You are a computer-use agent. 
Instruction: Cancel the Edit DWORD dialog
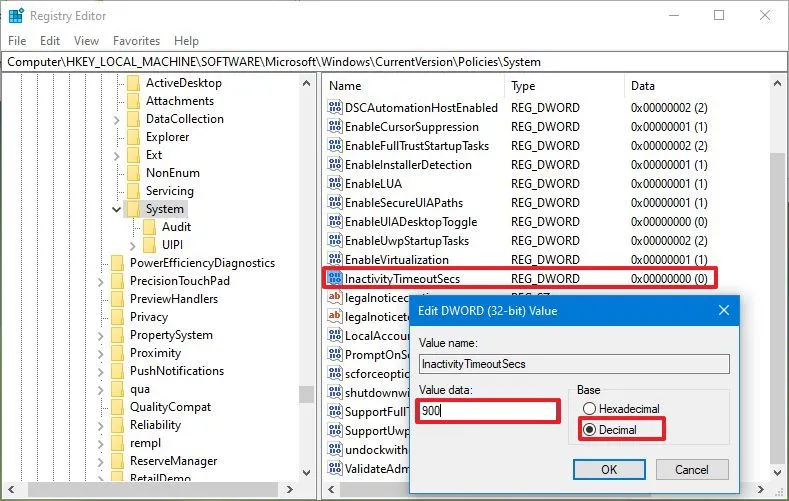tap(692, 469)
